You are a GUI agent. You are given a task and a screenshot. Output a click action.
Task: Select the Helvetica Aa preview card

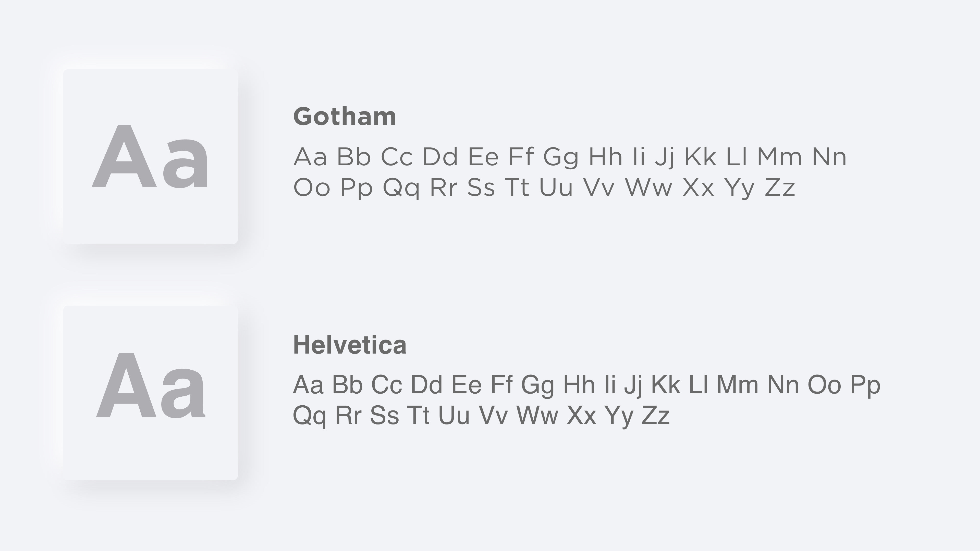150,392
